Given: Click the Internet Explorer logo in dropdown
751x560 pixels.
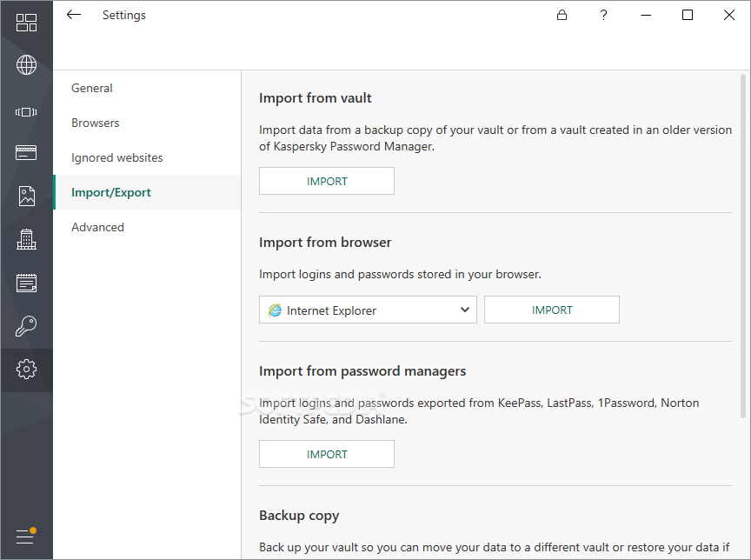Looking at the screenshot, I should 275,310.
